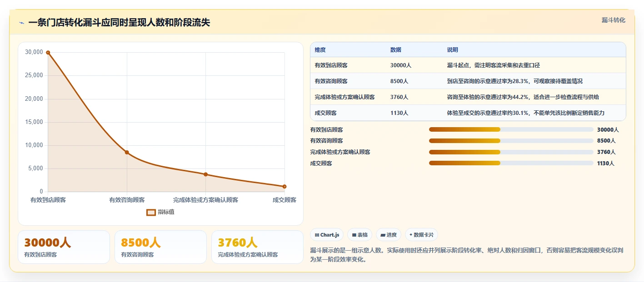Click the description mentioning 44.2%

click(x=534, y=97)
